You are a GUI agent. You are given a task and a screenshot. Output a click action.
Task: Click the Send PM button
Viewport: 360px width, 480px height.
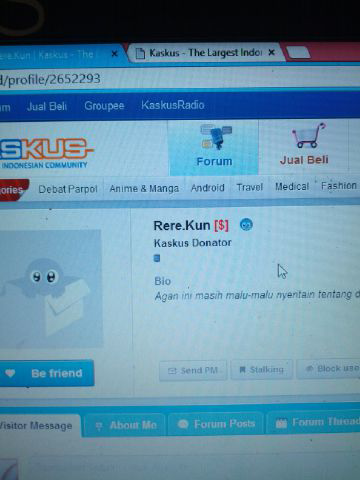coord(193,370)
